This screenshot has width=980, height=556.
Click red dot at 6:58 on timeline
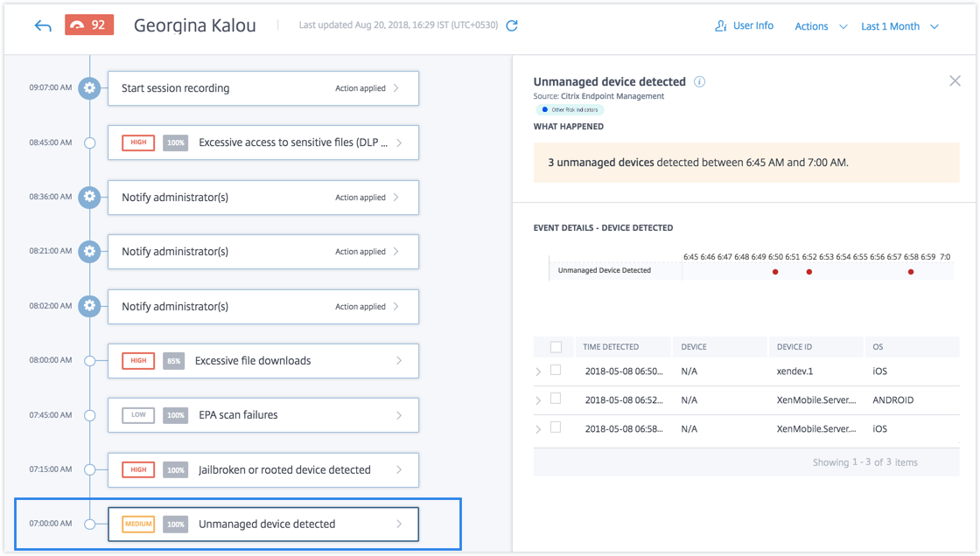[911, 272]
